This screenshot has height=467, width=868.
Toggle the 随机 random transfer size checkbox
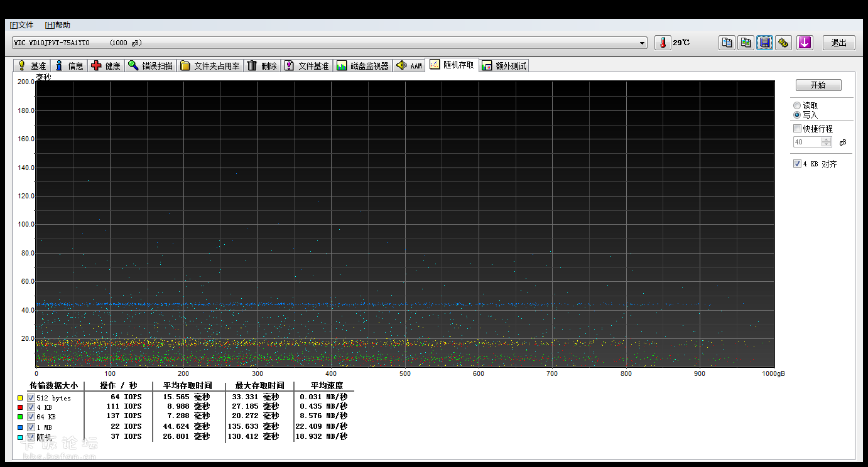(x=31, y=437)
